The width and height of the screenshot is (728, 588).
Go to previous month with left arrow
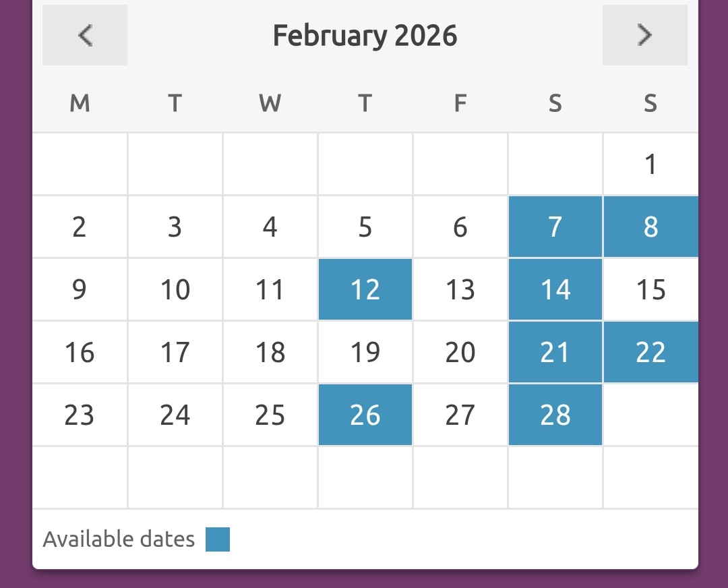click(85, 35)
